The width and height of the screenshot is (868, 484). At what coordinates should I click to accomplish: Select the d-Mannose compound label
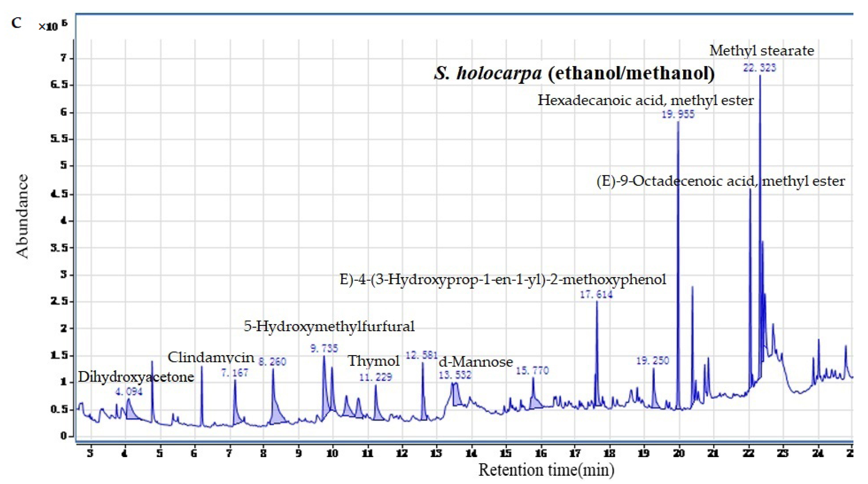tap(476, 362)
